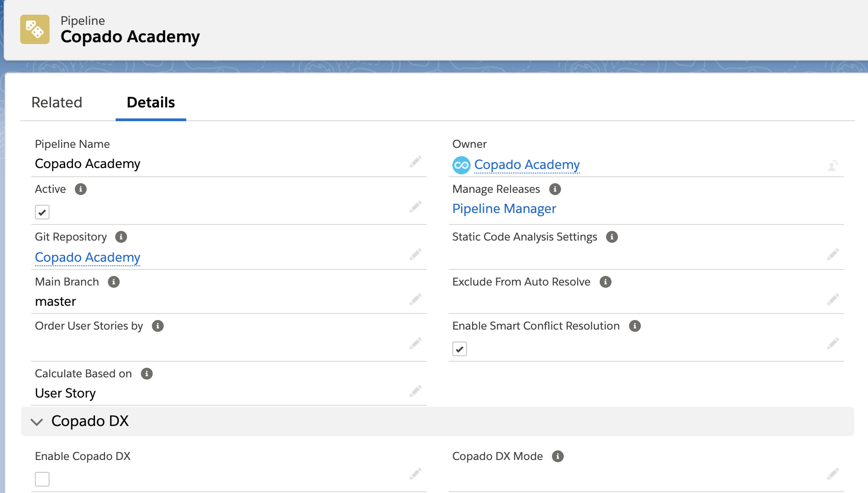
Task: Click info icon for Order User Stories by
Action: (158, 326)
